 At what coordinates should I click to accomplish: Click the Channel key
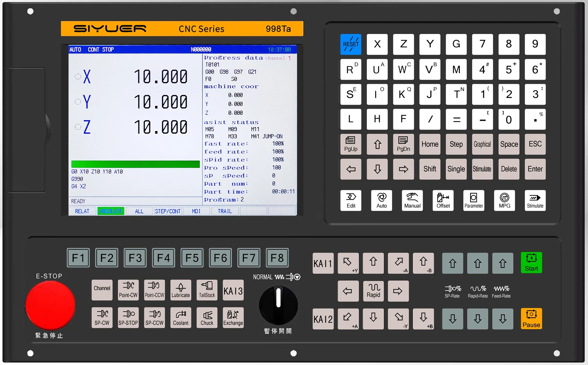click(102, 290)
